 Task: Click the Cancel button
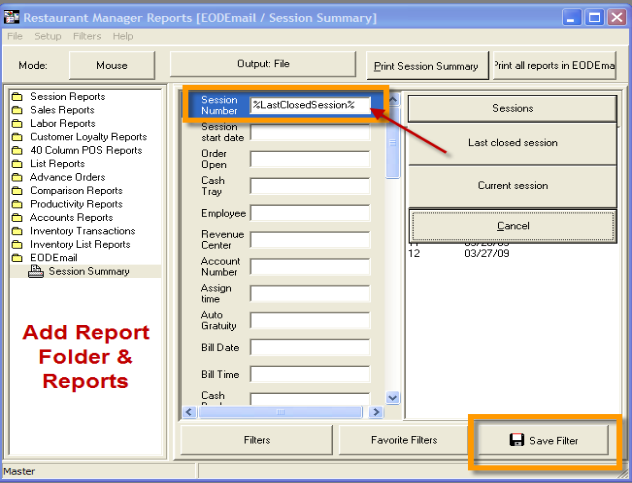pos(512,225)
